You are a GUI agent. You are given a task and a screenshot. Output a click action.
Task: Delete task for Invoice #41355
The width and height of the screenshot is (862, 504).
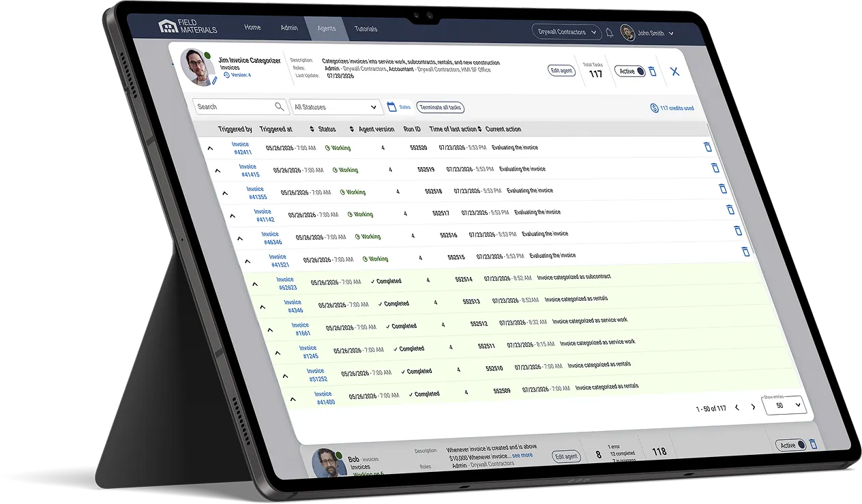click(722, 189)
